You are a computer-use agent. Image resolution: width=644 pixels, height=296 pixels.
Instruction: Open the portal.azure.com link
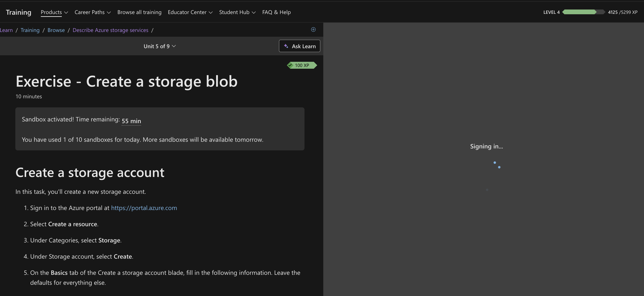(x=144, y=208)
